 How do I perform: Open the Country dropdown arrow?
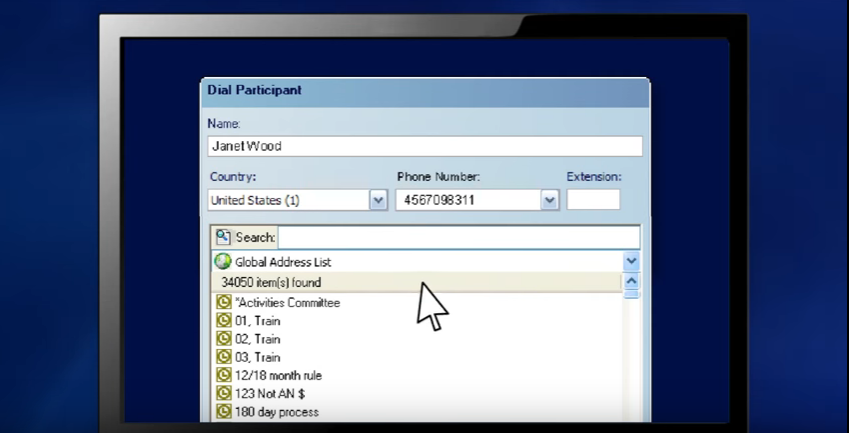point(378,200)
